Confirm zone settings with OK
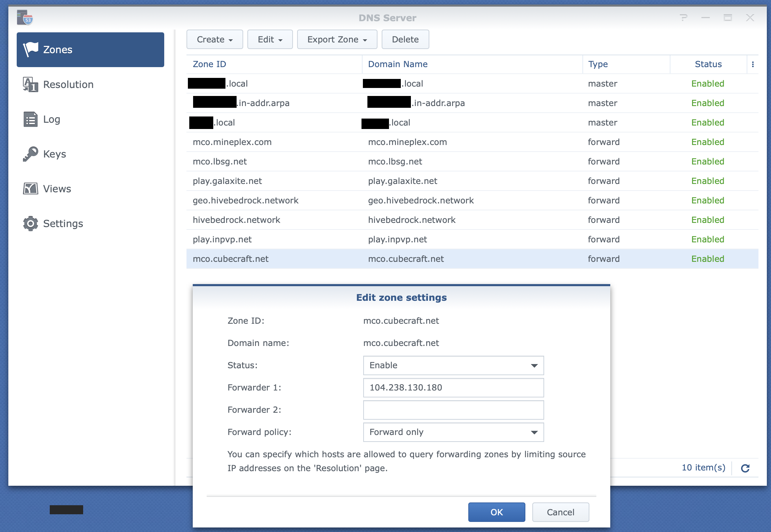The width and height of the screenshot is (771, 532). point(496,512)
